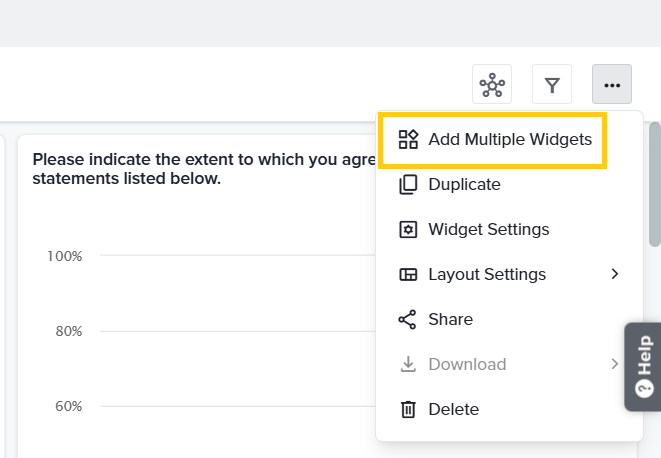
Task: Click the widget question title text
Action: point(200,169)
